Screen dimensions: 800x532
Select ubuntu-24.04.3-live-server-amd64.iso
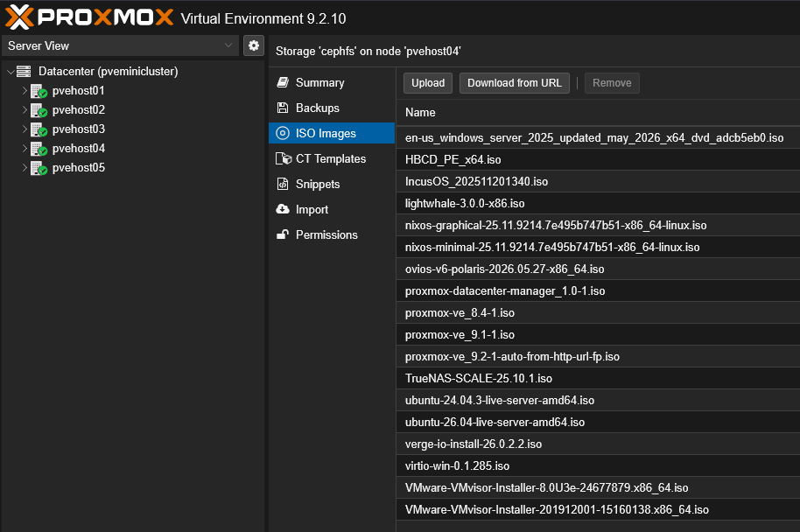click(598, 401)
